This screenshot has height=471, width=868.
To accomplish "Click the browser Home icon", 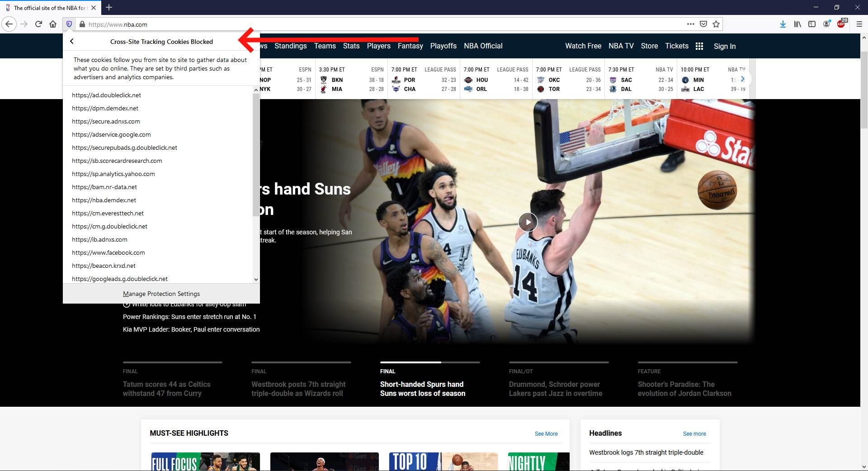I will pyautogui.click(x=53, y=24).
